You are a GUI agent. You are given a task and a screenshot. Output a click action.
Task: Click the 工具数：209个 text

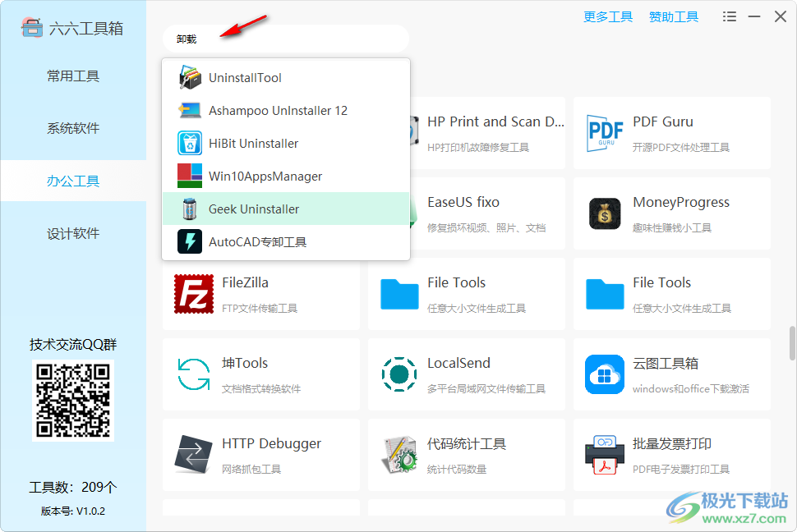click(x=73, y=488)
